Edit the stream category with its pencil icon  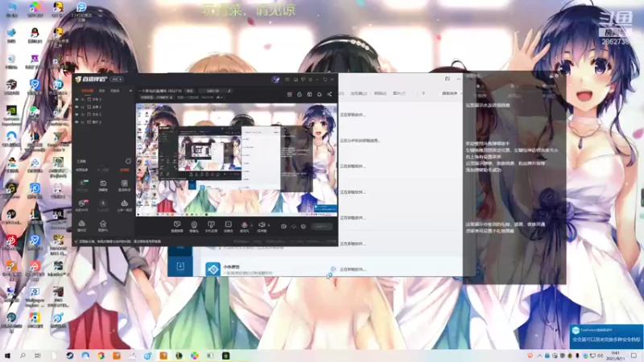(x=171, y=97)
